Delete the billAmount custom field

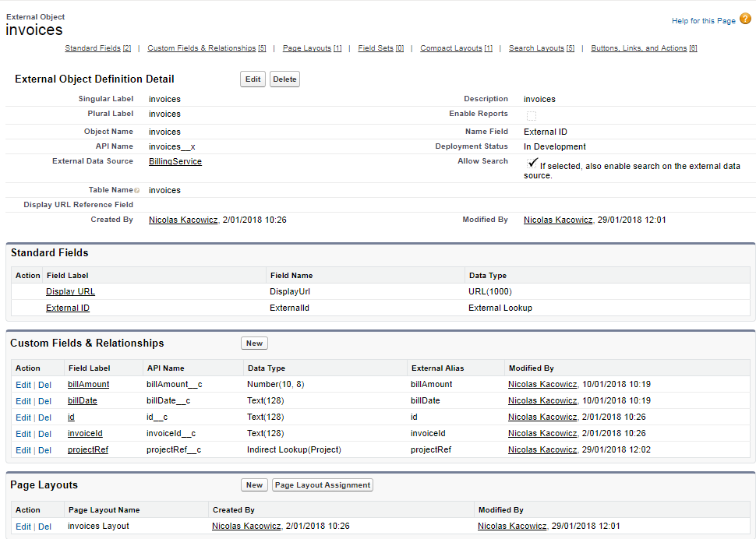point(45,385)
